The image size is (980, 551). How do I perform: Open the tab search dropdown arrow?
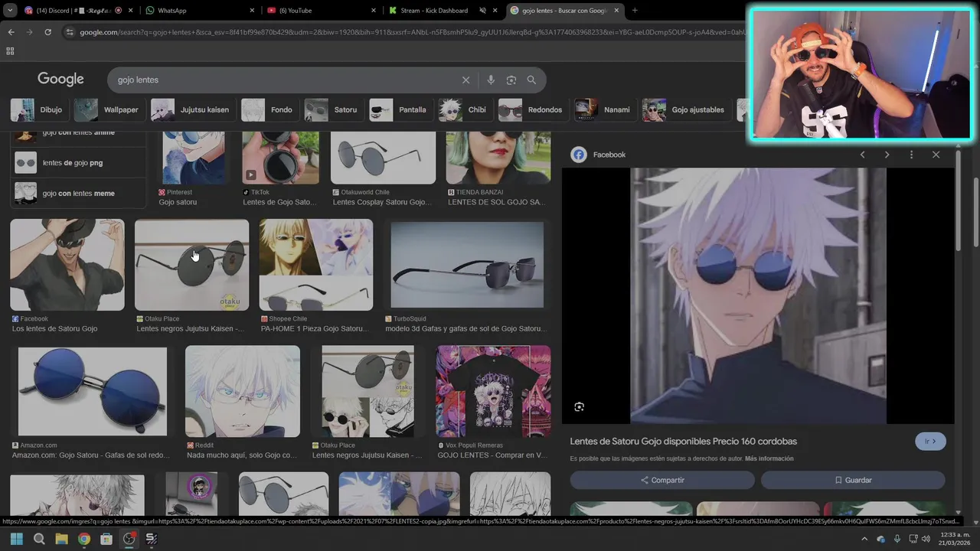10,11
